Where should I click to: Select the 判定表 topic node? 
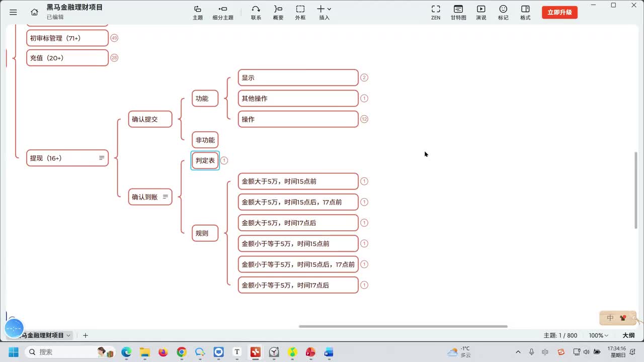pos(205,161)
